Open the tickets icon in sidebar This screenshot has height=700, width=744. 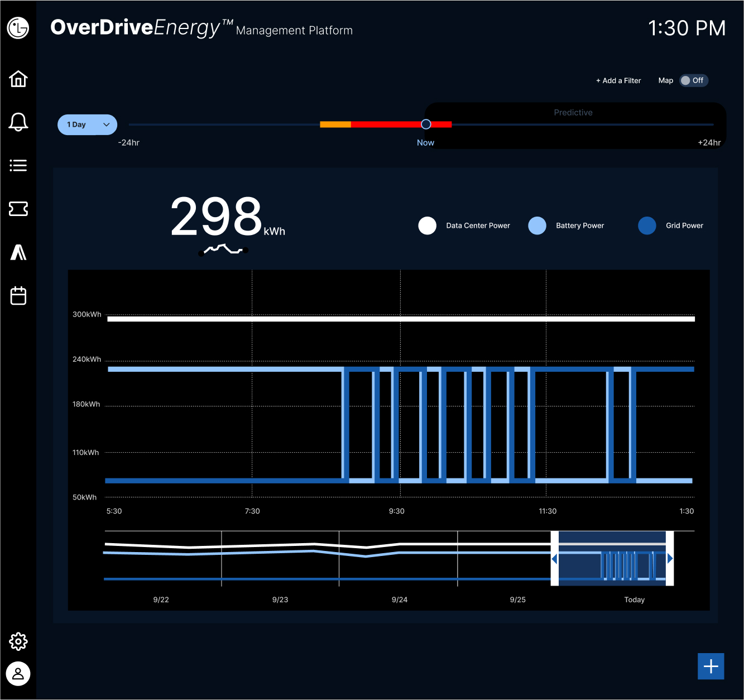click(18, 209)
